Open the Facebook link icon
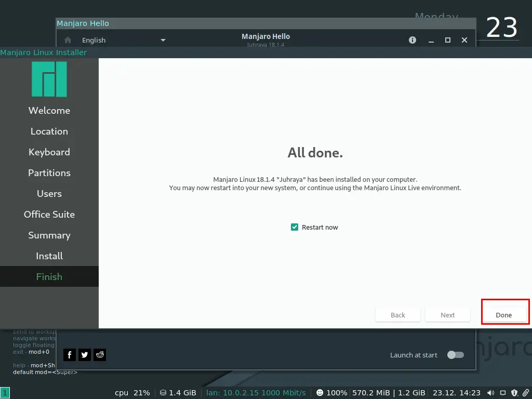 (x=70, y=355)
